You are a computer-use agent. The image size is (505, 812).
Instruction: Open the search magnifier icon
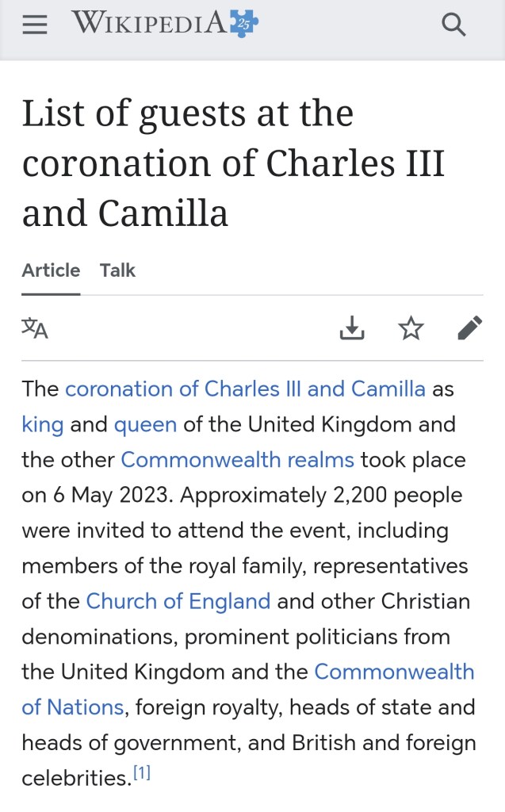(453, 25)
